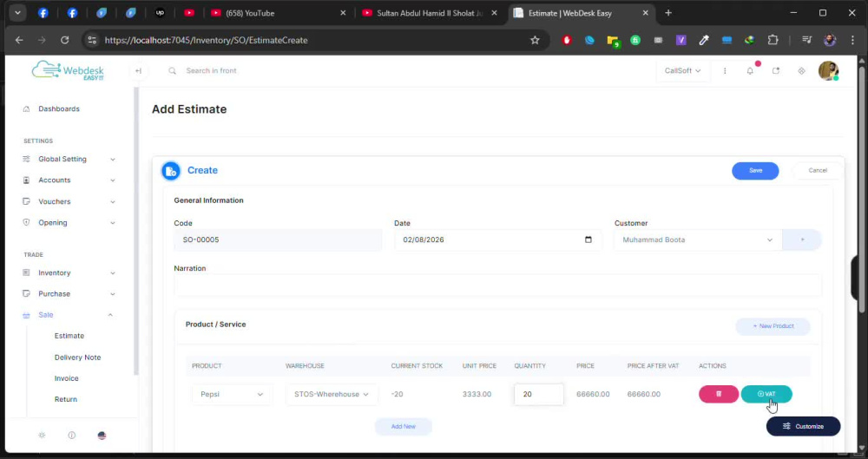Click the red extension icon in toolbar
Viewport: 868px width, 459px height.
(566, 40)
